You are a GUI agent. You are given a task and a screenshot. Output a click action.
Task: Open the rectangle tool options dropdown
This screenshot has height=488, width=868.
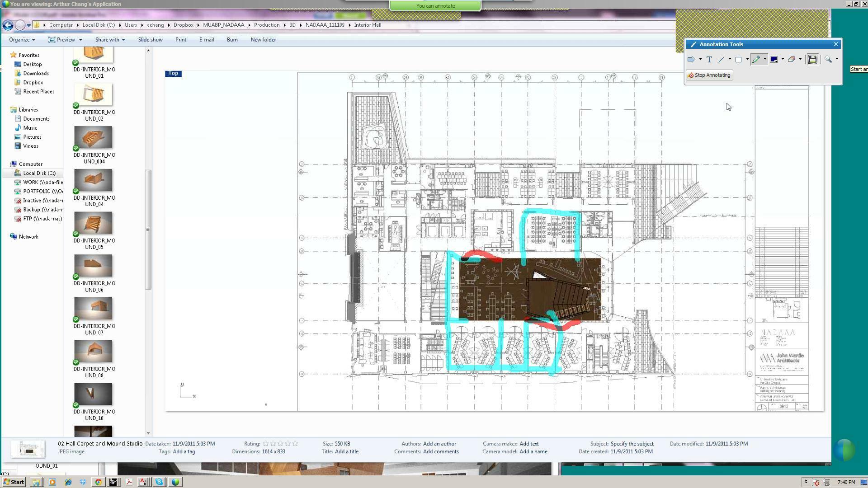pyautogui.click(x=747, y=59)
